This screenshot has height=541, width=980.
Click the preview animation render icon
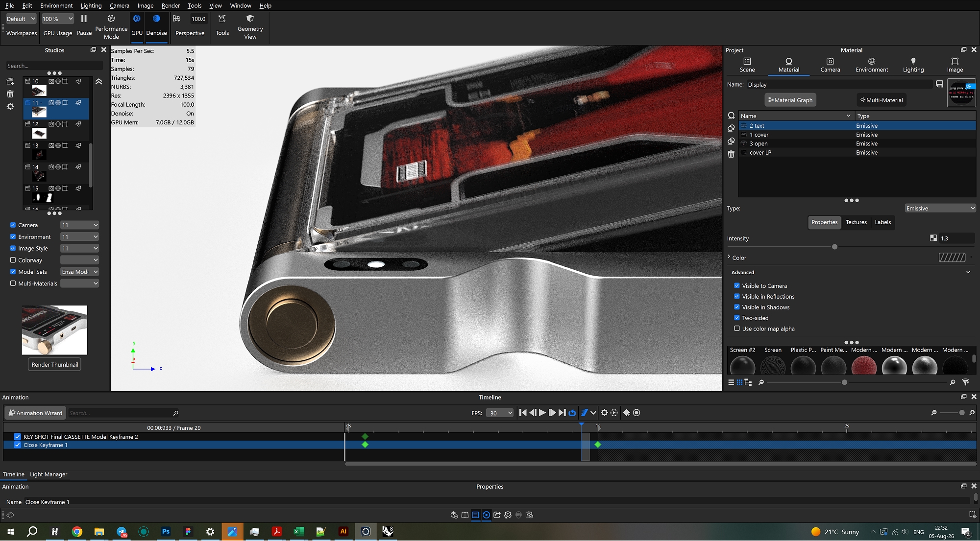[614, 413]
